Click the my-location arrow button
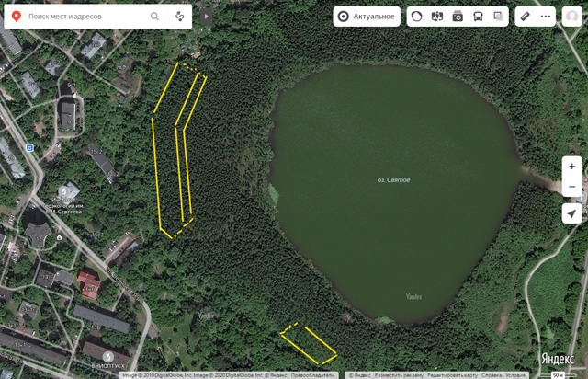588x379 pixels. [x=571, y=213]
